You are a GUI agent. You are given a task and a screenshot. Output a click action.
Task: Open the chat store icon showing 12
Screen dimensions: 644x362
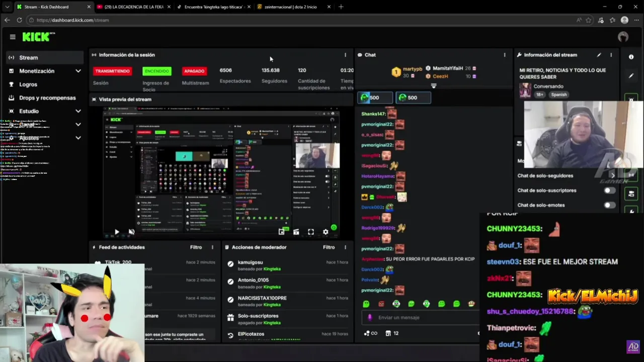click(x=392, y=333)
